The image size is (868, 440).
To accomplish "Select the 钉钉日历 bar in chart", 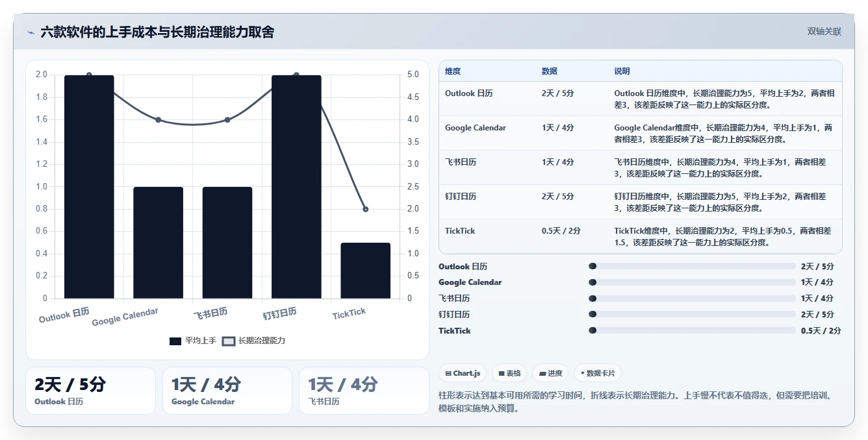I will tap(296, 187).
